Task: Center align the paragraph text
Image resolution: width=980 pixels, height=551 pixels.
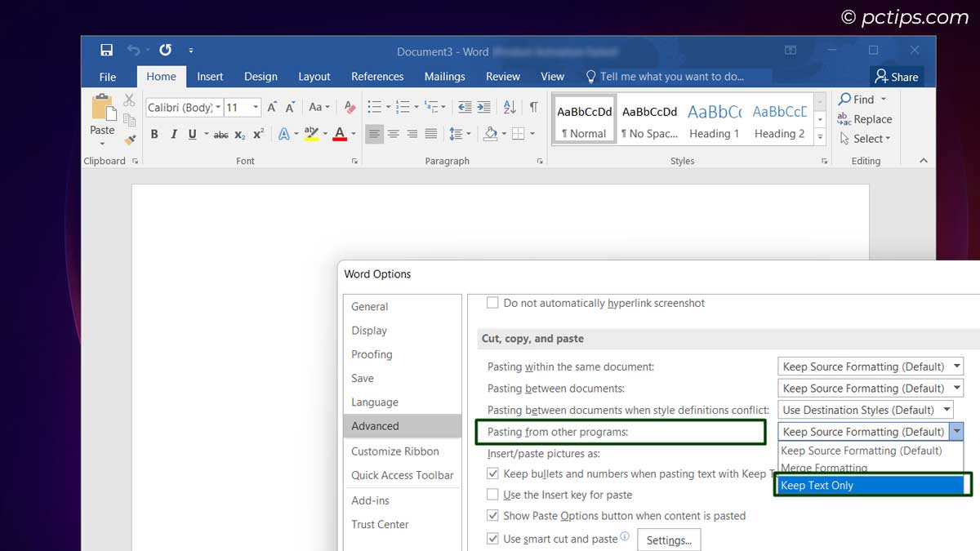Action: [393, 134]
